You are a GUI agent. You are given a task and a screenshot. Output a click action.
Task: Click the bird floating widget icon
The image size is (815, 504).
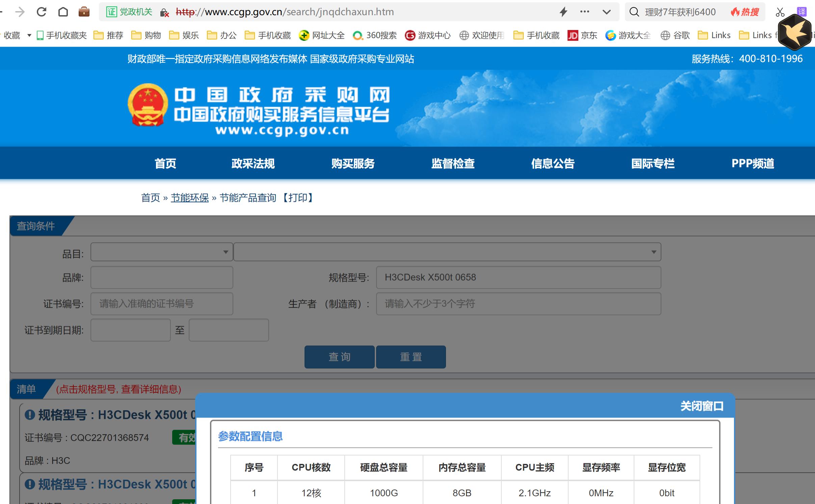click(794, 33)
